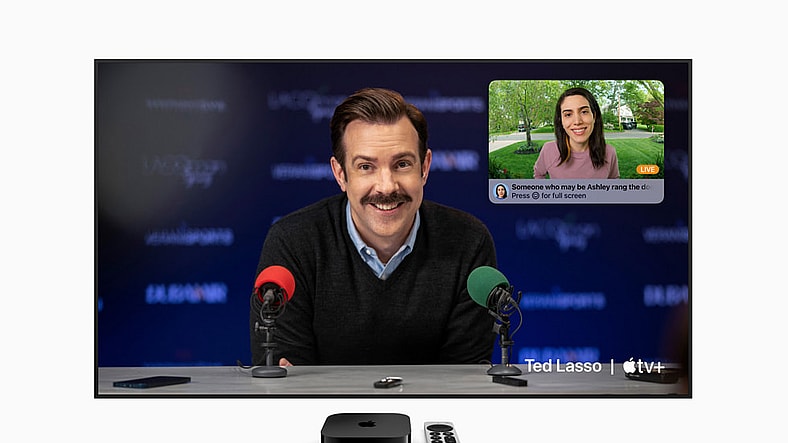Image resolution: width=788 pixels, height=443 pixels.
Task: Click the green microphone windscreen
Action: tap(488, 286)
